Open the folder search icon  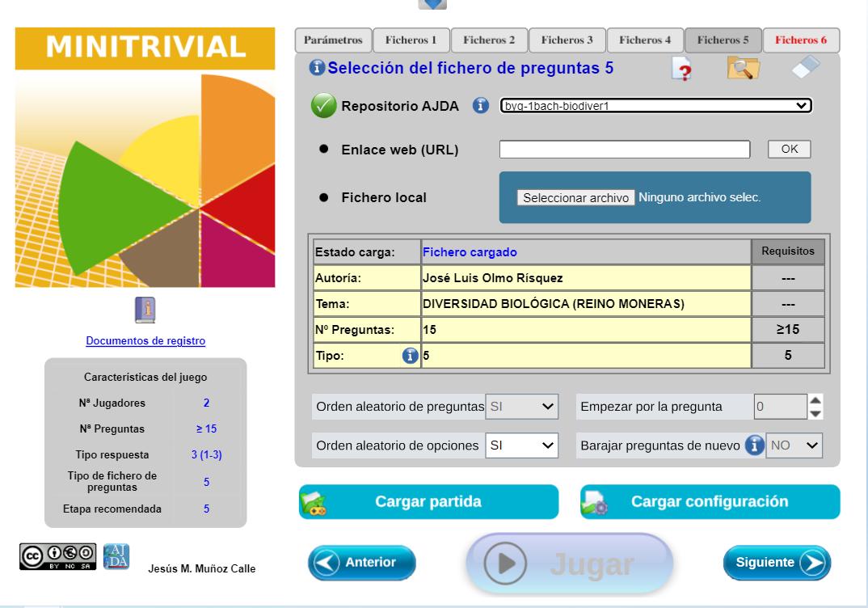click(743, 69)
